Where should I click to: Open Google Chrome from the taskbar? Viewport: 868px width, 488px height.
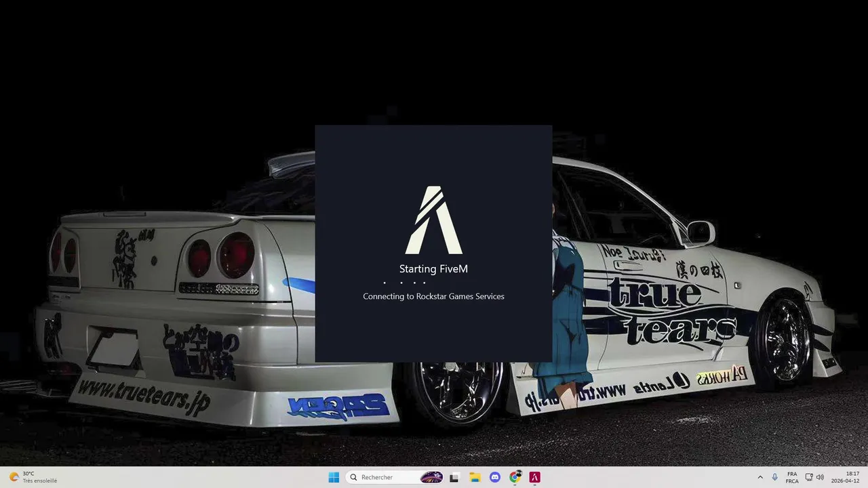point(515,477)
